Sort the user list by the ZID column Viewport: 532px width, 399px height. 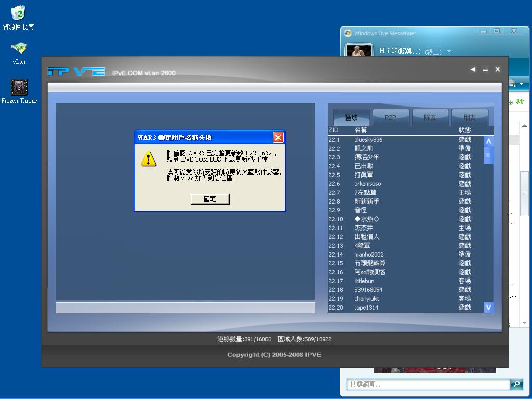point(334,130)
